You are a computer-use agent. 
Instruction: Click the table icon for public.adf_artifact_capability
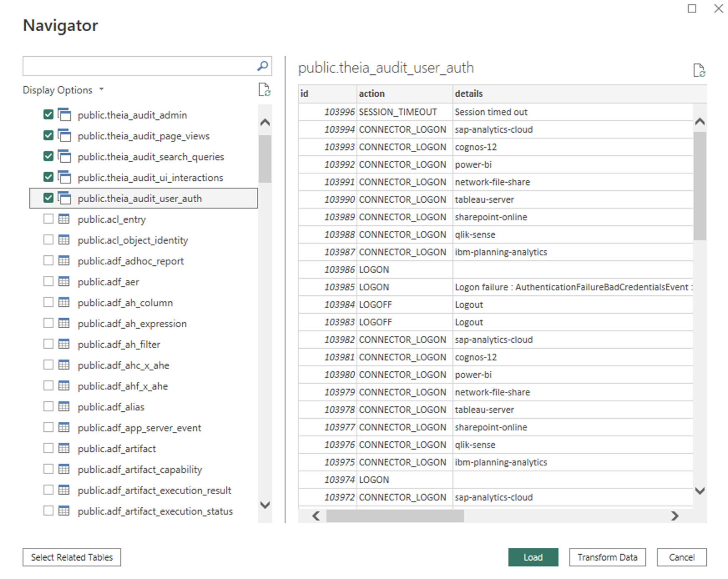click(x=64, y=469)
